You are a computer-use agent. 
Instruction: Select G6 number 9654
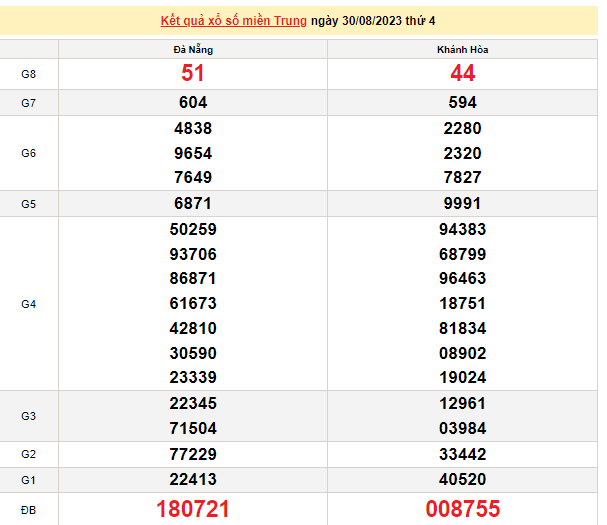(193, 153)
